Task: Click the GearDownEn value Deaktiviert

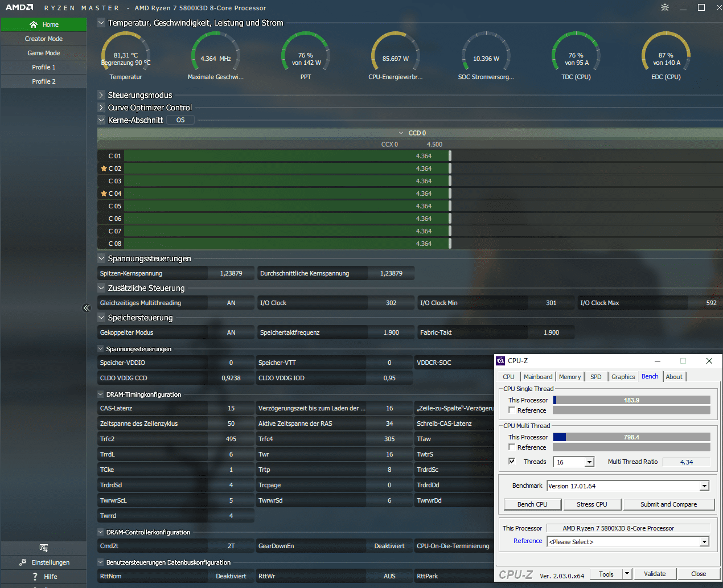Action: pyautogui.click(x=389, y=546)
